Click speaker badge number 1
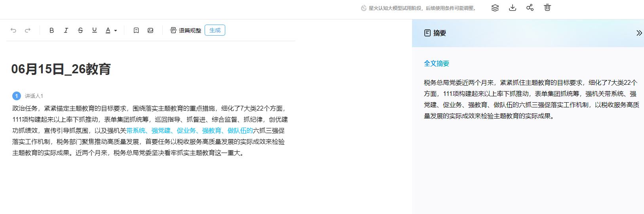 click(x=17, y=96)
